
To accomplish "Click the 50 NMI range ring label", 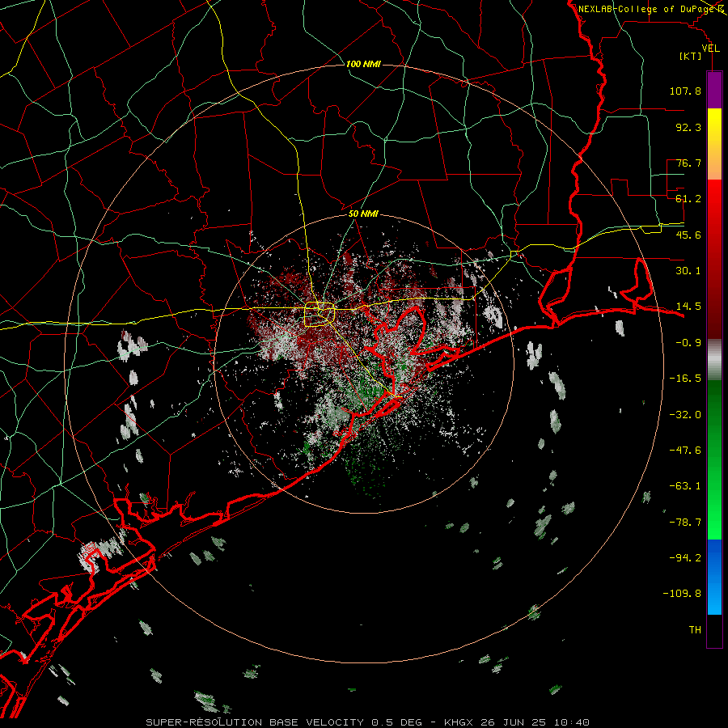I will click(x=363, y=214).
